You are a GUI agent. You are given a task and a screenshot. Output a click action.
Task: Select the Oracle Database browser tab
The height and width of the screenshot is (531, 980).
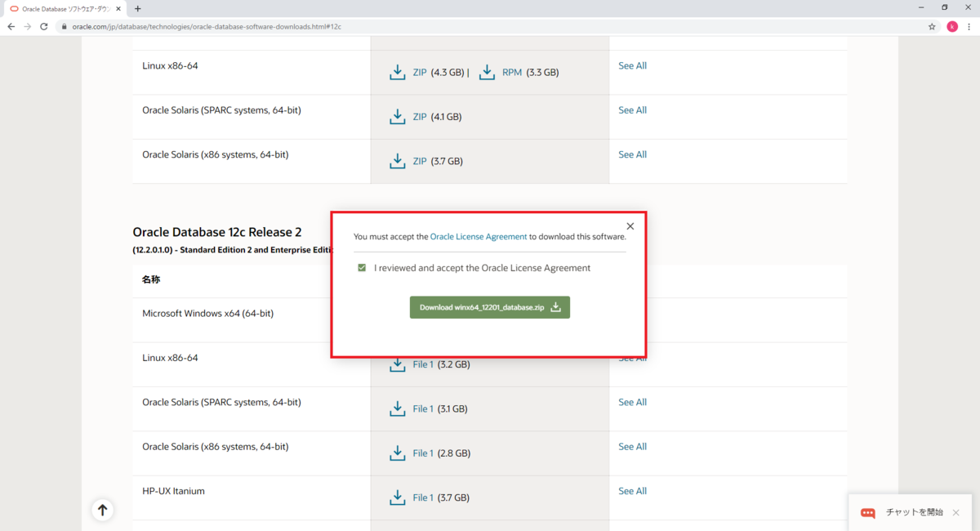pos(64,8)
